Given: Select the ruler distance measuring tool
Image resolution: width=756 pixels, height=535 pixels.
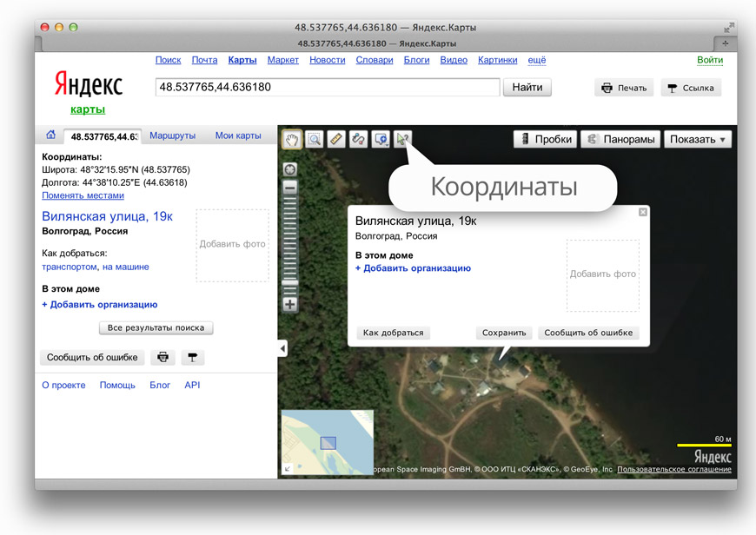Looking at the screenshot, I should (x=336, y=139).
